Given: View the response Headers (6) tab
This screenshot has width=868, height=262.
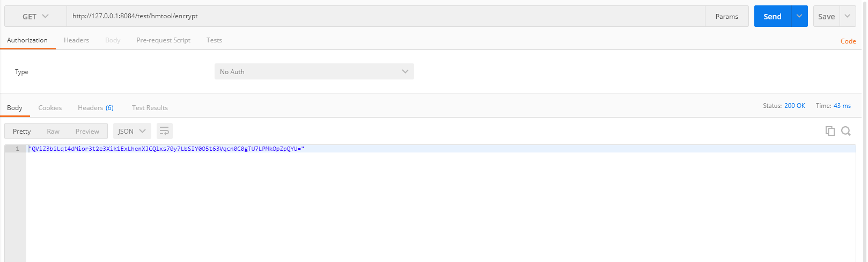Looking at the screenshot, I should (x=95, y=108).
